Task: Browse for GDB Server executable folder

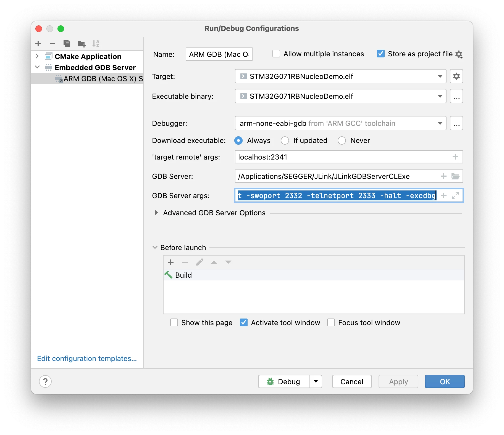Action: tap(455, 176)
